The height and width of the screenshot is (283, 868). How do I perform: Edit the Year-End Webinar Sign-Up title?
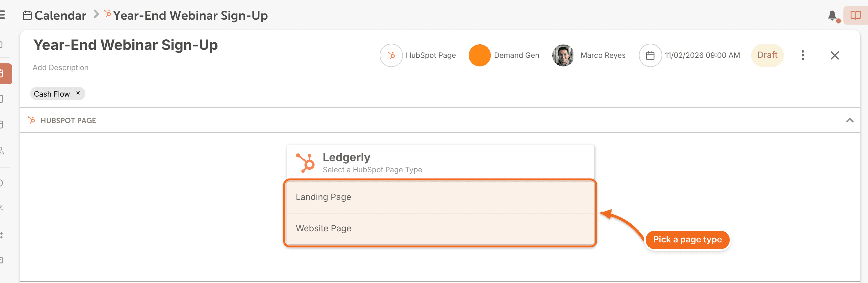click(126, 45)
